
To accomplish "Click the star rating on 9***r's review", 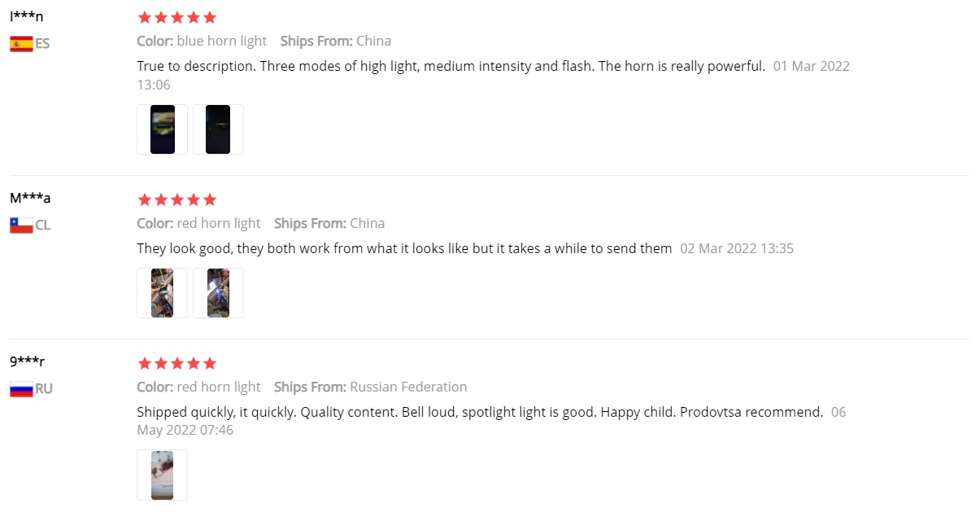I will 176,363.
